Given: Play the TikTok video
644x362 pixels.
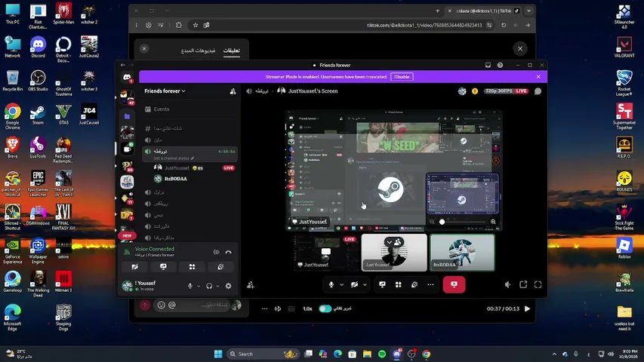Looking at the screenshot, I should pos(528,308).
